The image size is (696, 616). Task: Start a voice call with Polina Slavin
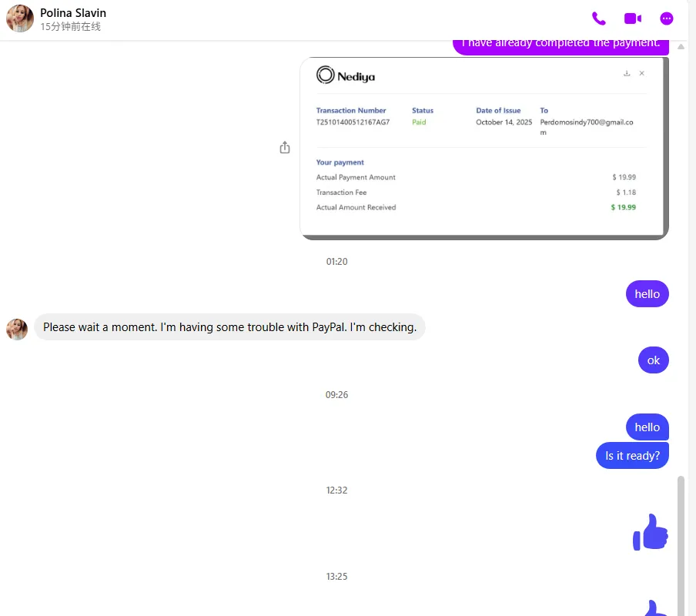click(599, 18)
